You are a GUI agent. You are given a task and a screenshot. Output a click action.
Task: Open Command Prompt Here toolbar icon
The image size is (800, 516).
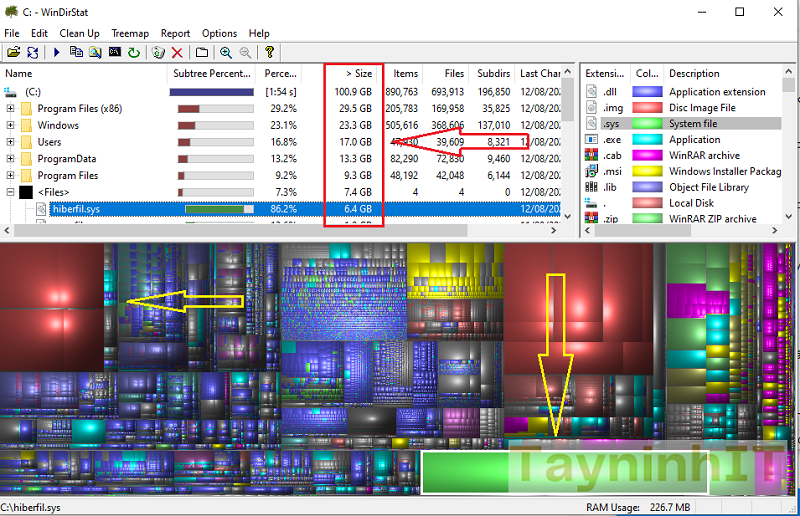[x=115, y=52]
